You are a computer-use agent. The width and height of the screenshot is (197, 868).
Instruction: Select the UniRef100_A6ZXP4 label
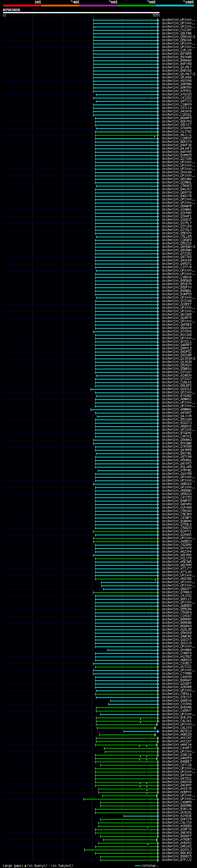(x=177, y=551)
